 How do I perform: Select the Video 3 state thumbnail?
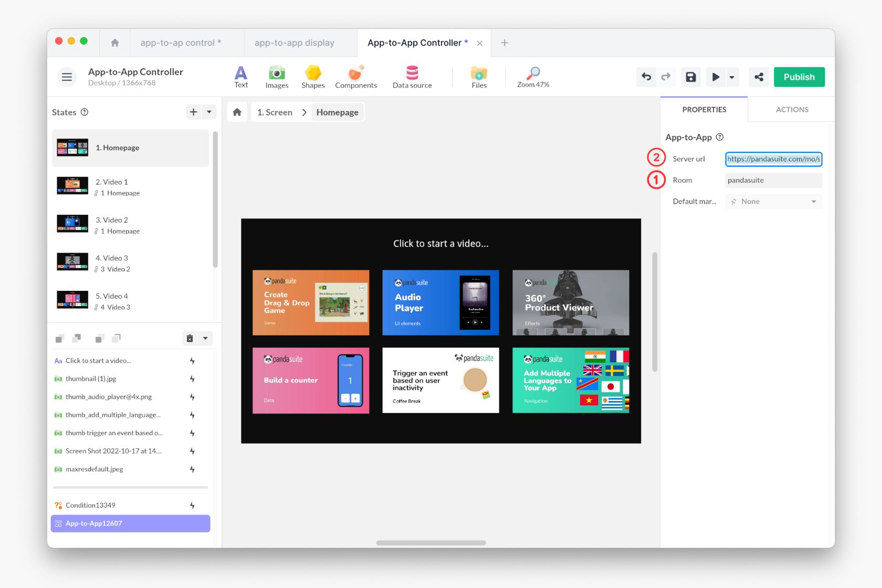[72, 261]
